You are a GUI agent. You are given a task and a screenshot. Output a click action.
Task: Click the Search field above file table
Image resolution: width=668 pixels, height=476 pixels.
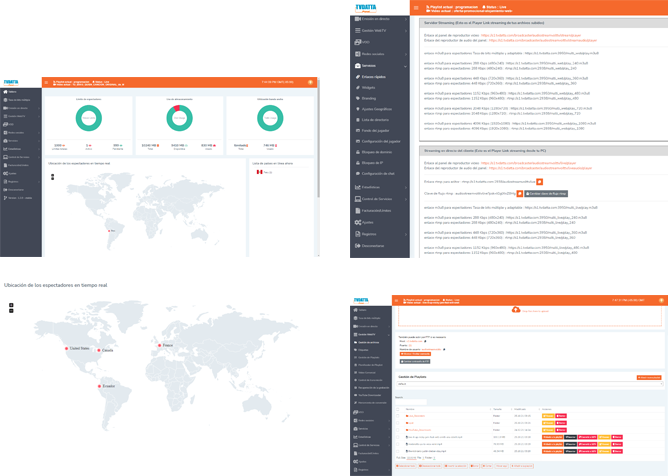[411, 402]
